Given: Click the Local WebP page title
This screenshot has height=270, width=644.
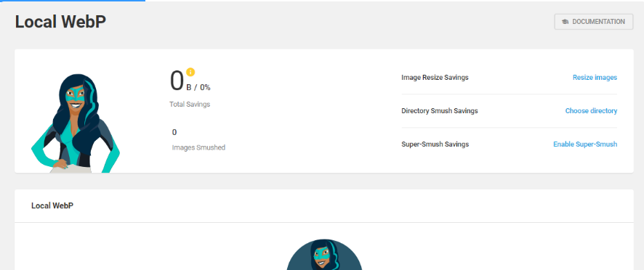Looking at the screenshot, I should pos(61,22).
